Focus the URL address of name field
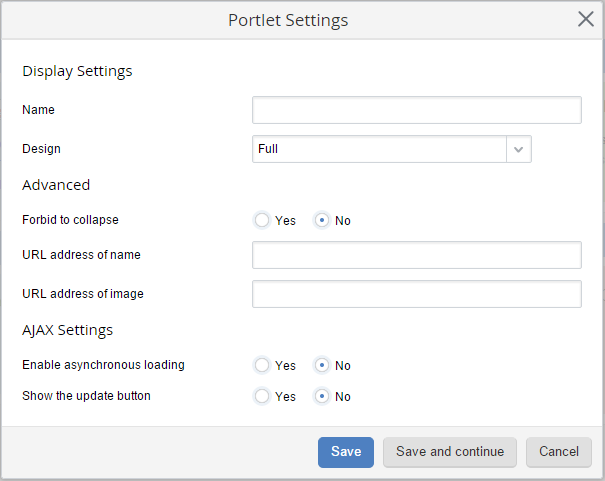Image resolution: width=605 pixels, height=481 pixels. click(416, 255)
